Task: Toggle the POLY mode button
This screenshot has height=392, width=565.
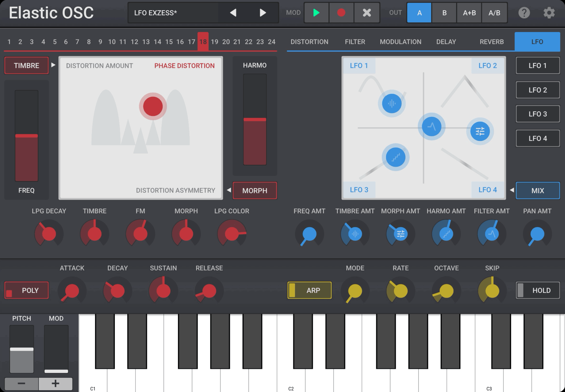Action: coord(26,290)
